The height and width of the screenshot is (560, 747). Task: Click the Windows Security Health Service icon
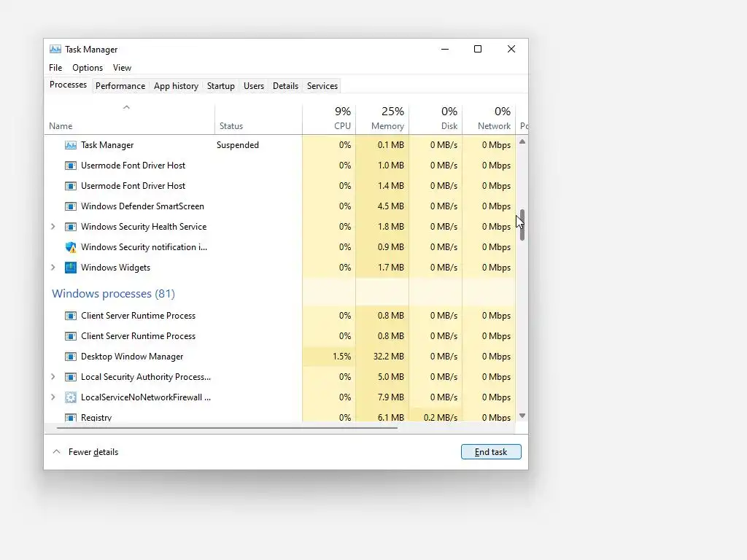point(71,227)
